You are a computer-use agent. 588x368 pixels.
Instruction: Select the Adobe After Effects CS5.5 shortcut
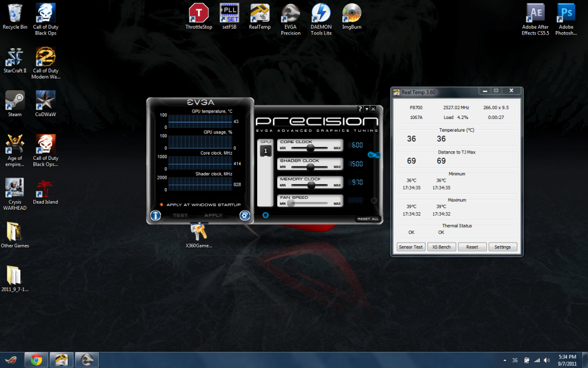536,20
